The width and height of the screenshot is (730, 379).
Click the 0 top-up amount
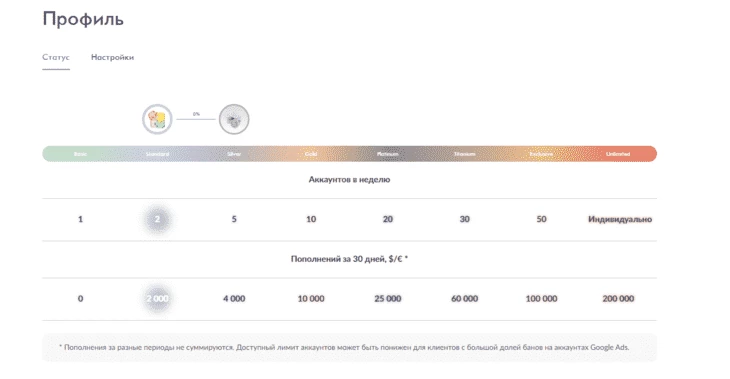pos(81,299)
